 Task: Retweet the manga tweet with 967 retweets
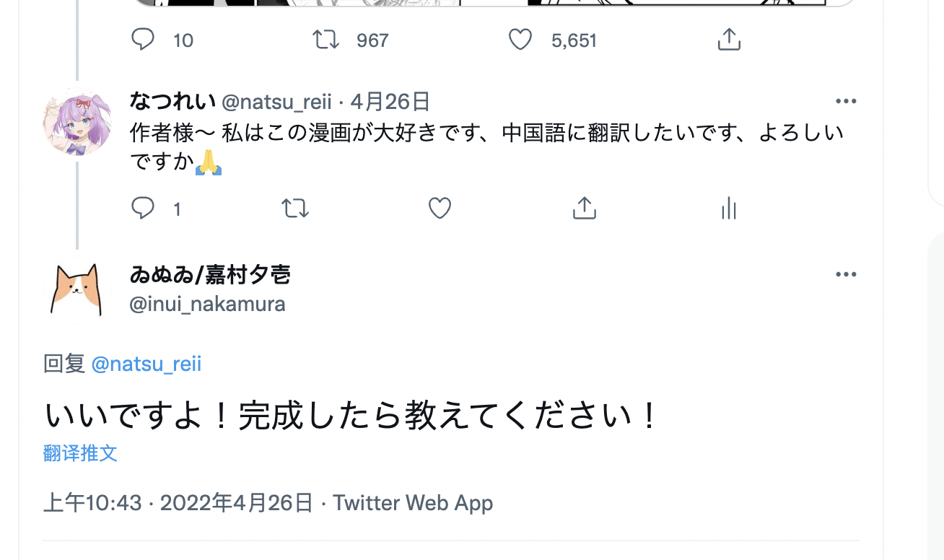pyautogui.click(x=326, y=39)
